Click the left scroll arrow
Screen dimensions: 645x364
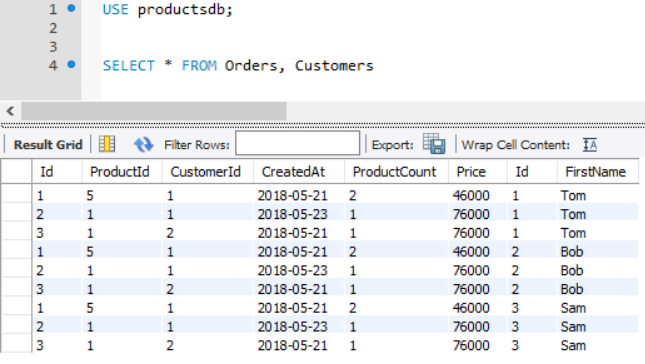pos(10,111)
